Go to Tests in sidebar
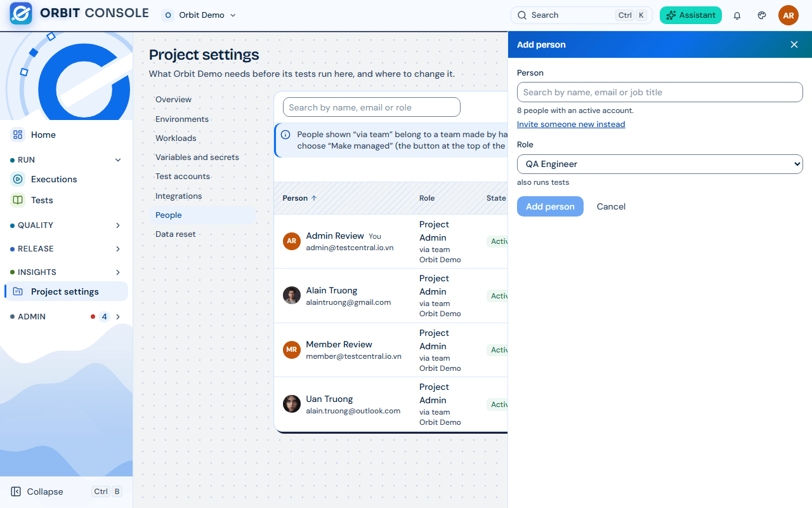The image size is (812, 508). pyautogui.click(x=66, y=200)
